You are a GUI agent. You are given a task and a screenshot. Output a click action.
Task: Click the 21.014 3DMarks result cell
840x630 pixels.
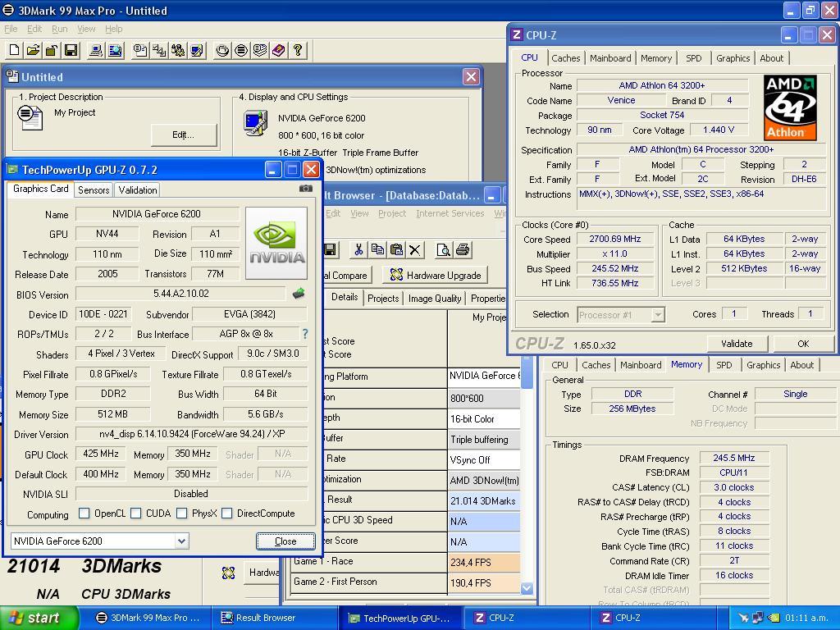484,501
